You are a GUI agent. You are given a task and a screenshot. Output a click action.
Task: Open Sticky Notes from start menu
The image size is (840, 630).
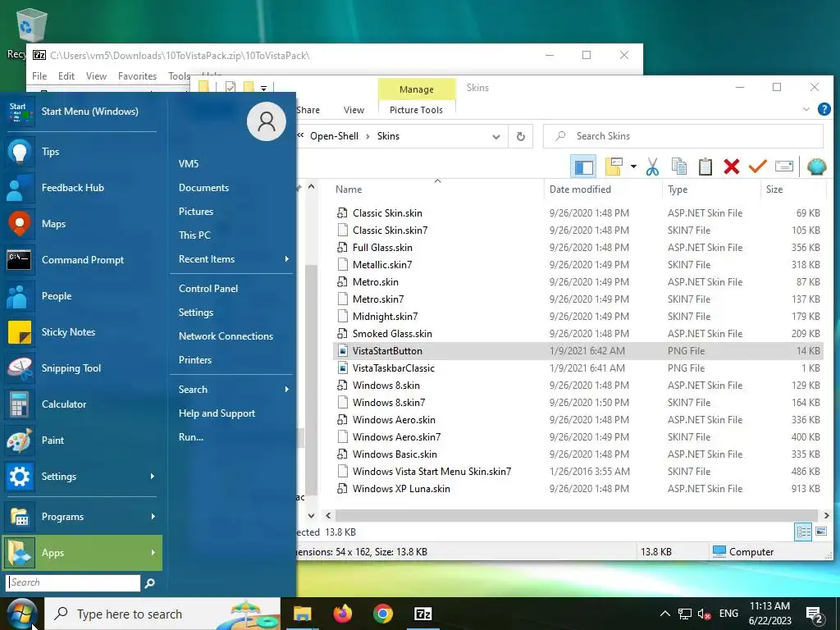82,332
